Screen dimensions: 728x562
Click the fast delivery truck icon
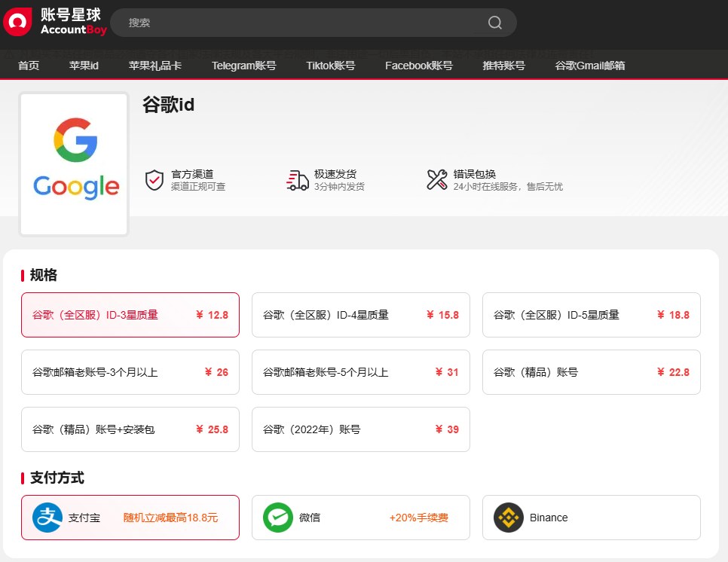point(297,180)
